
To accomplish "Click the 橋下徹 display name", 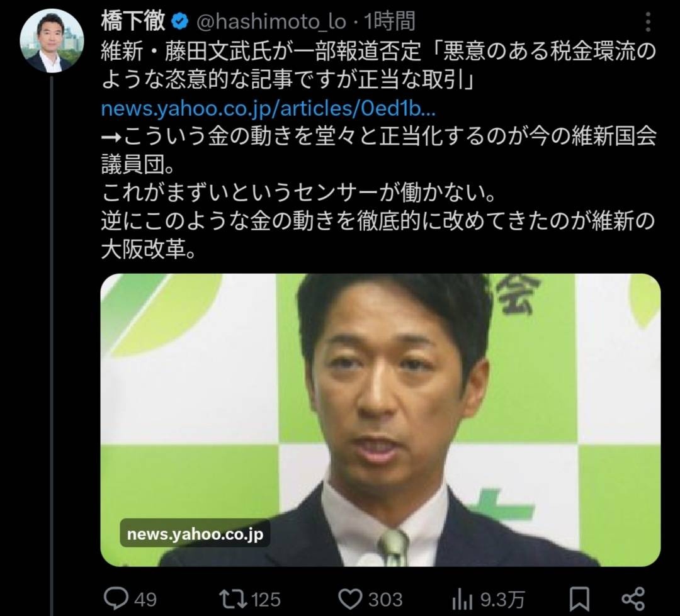I will (133, 21).
